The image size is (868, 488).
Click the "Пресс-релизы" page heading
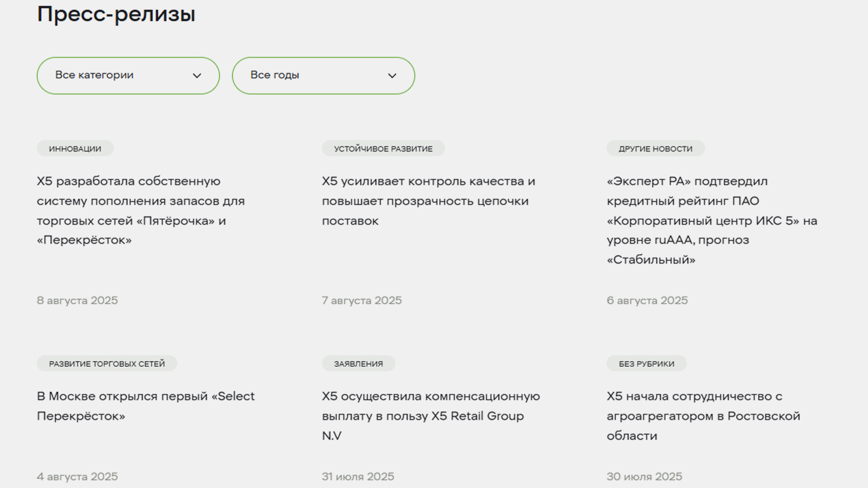tap(116, 14)
